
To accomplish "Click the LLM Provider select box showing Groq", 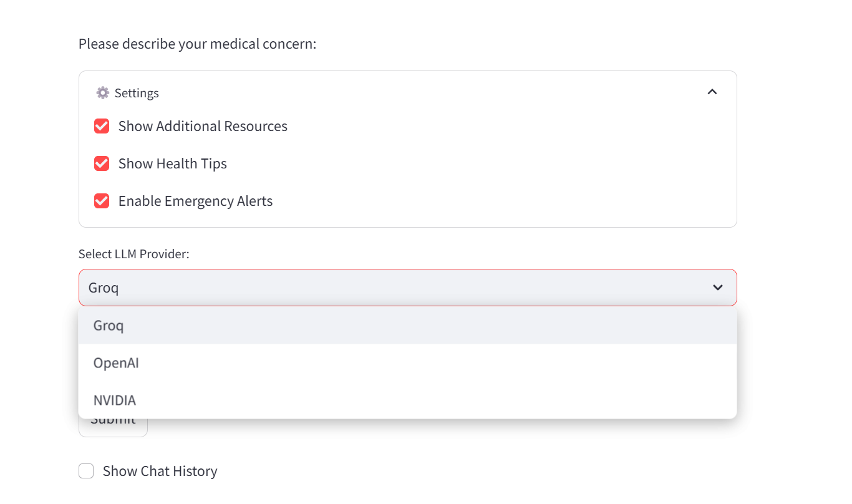I will [399, 288].
